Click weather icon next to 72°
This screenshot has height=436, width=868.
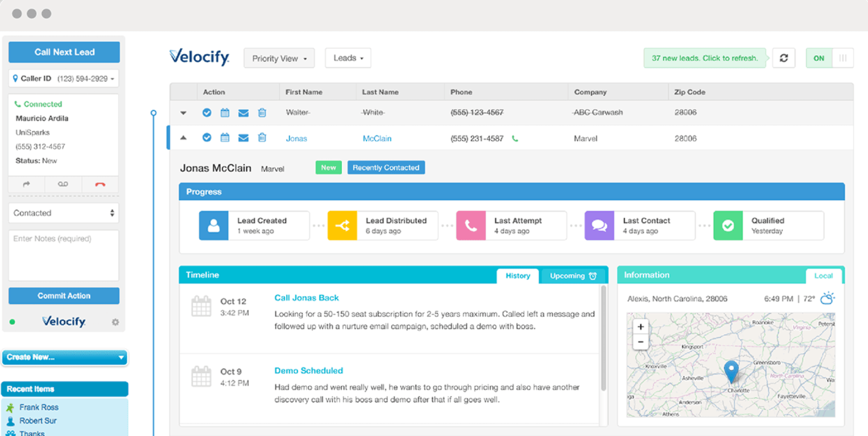[x=827, y=298]
